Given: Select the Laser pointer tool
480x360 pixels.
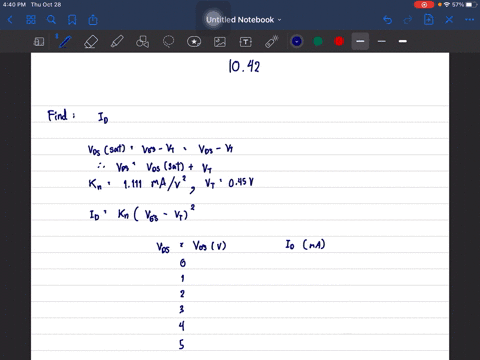Looking at the screenshot, I should [272, 42].
